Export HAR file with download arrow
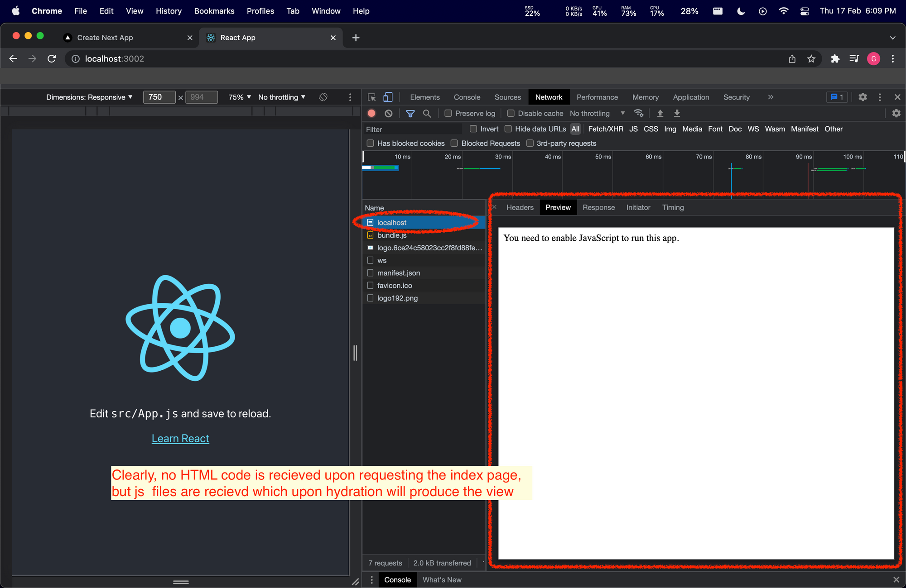Screen dimensions: 906x588 [x=677, y=113]
